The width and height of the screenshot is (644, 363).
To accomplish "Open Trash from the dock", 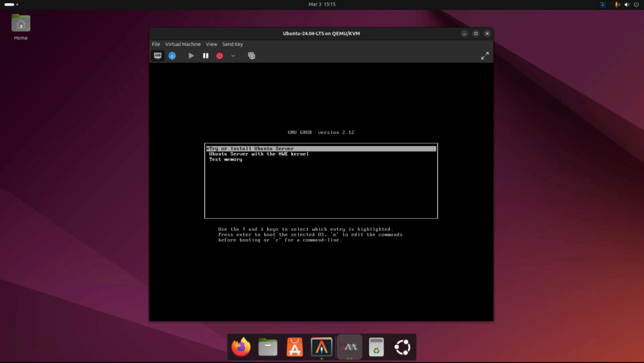I will [x=375, y=347].
